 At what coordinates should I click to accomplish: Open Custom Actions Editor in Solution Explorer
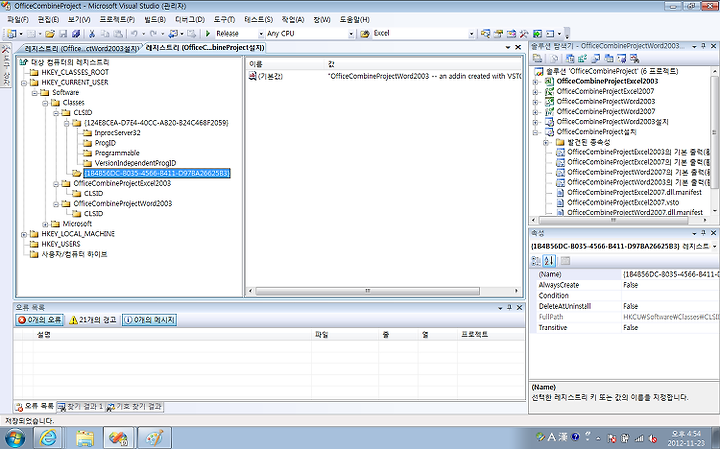pos(621,58)
